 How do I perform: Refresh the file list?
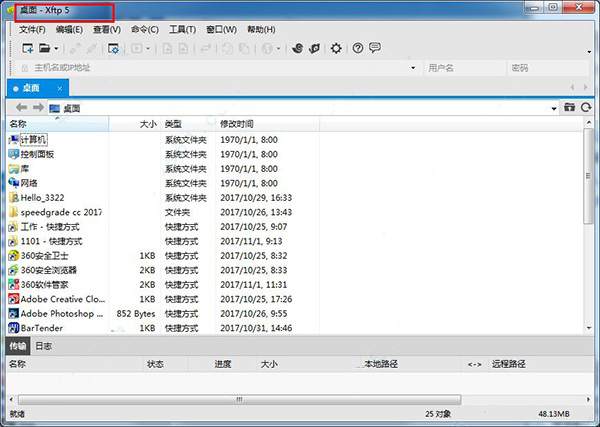tap(586, 108)
